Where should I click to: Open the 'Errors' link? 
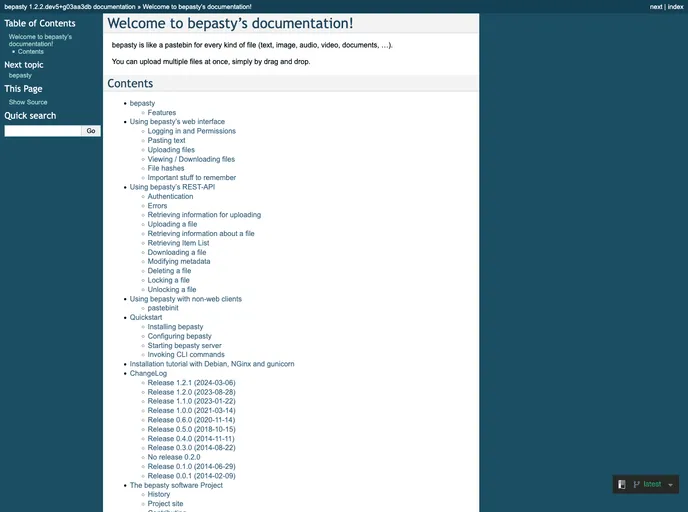tap(158, 206)
